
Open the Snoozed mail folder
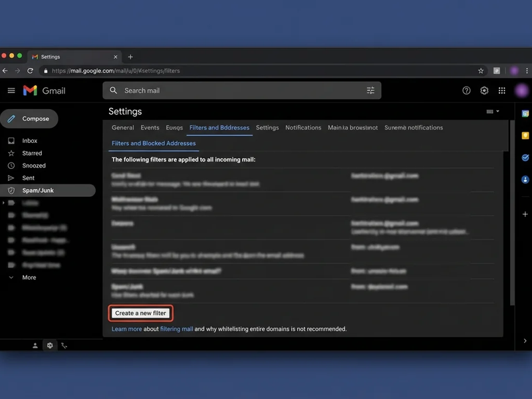click(x=32, y=165)
